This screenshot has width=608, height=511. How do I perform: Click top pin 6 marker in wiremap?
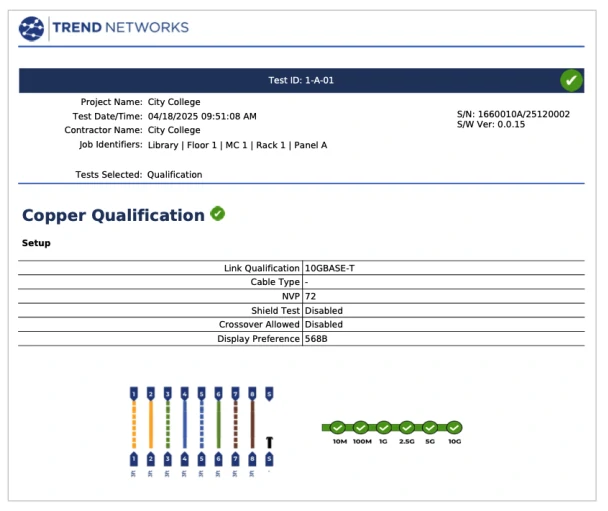[219, 394]
